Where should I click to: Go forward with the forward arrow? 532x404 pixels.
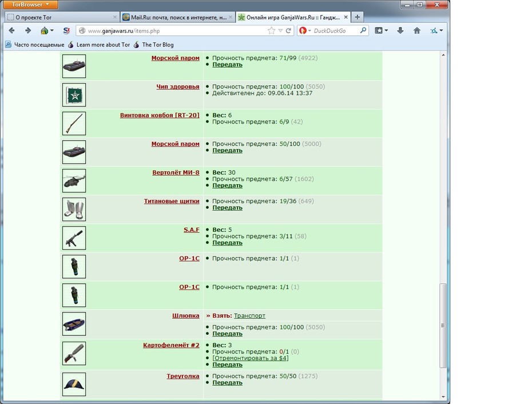(x=28, y=30)
